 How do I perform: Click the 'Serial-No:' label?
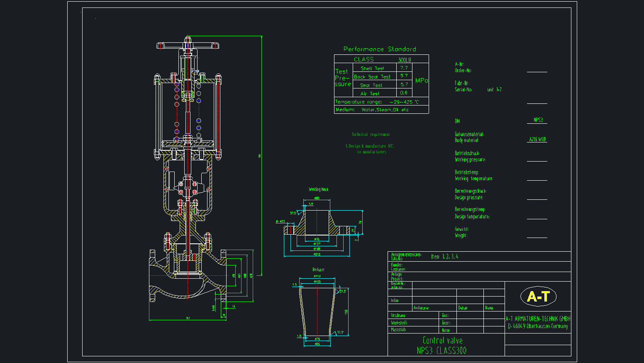(x=463, y=90)
